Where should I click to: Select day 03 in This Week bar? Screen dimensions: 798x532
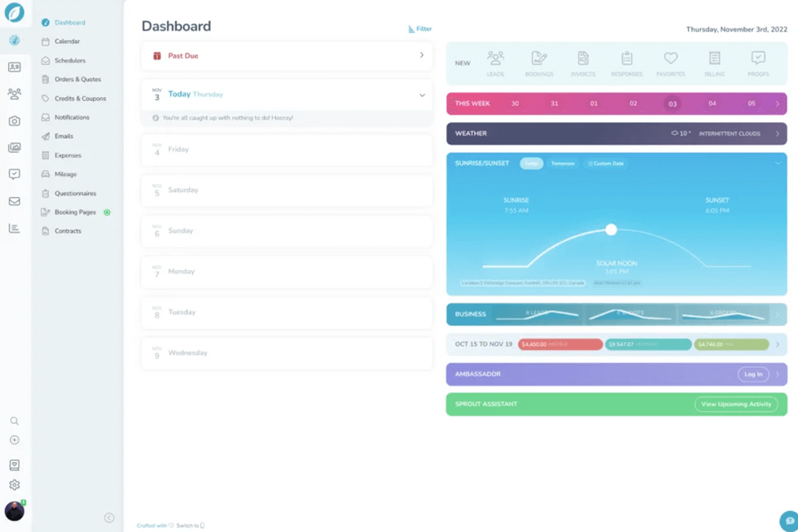tap(672, 104)
